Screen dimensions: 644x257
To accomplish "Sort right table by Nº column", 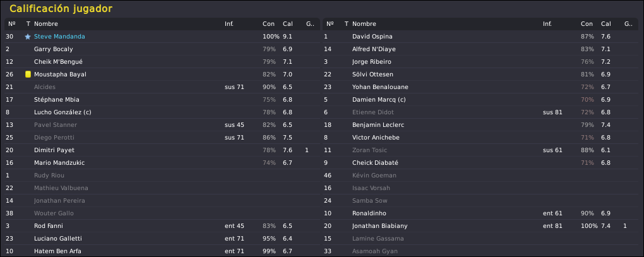I will (330, 24).
